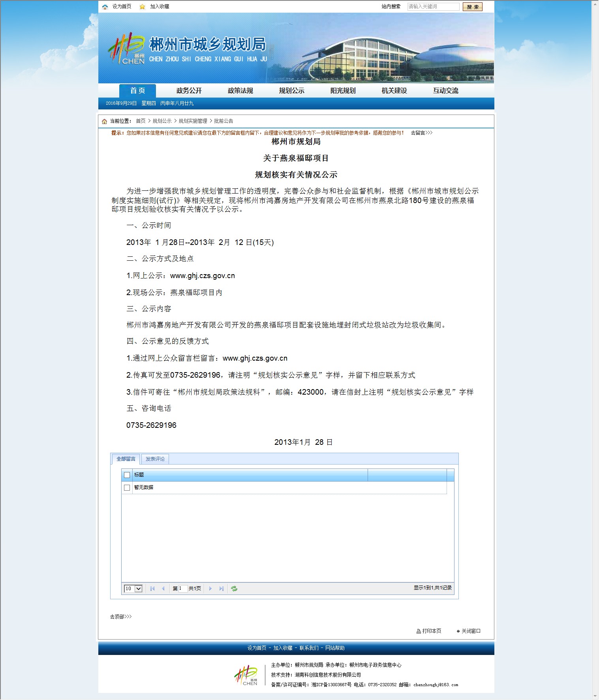Click the page number input field
The image size is (599, 700).
[183, 589]
